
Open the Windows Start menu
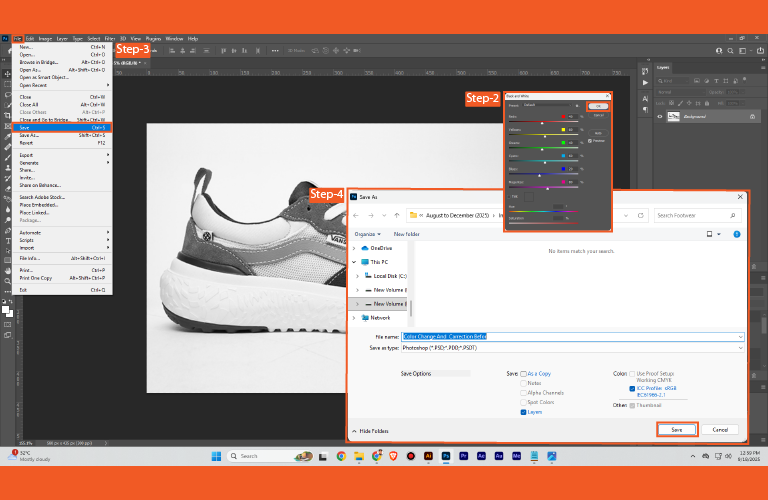(x=216, y=455)
